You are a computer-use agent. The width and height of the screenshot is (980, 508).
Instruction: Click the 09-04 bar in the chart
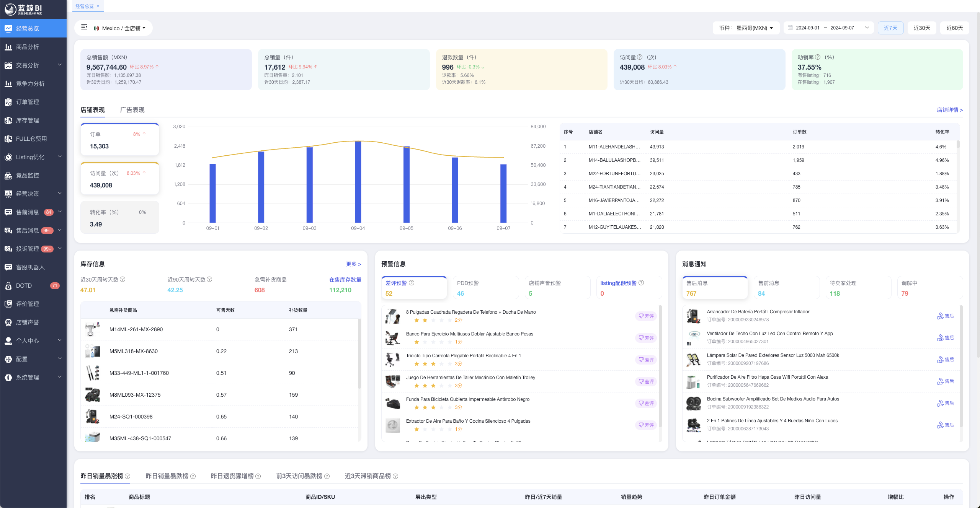click(358, 182)
